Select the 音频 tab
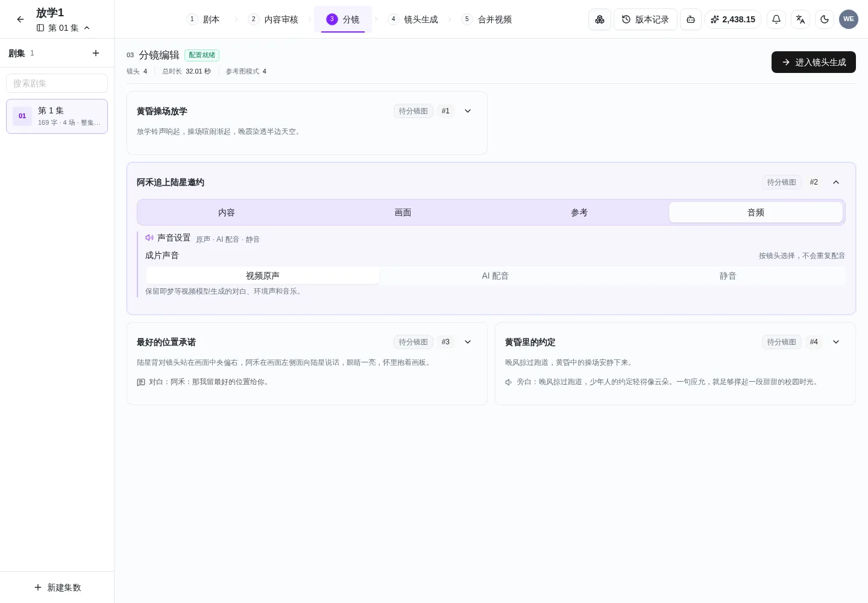 click(x=756, y=212)
